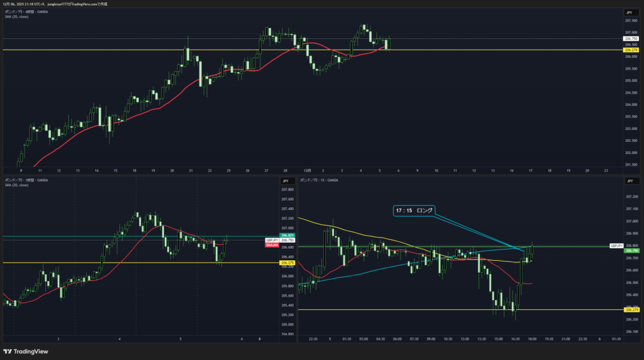Click the 12月 marker on the 4-hour time axis

tap(307, 170)
